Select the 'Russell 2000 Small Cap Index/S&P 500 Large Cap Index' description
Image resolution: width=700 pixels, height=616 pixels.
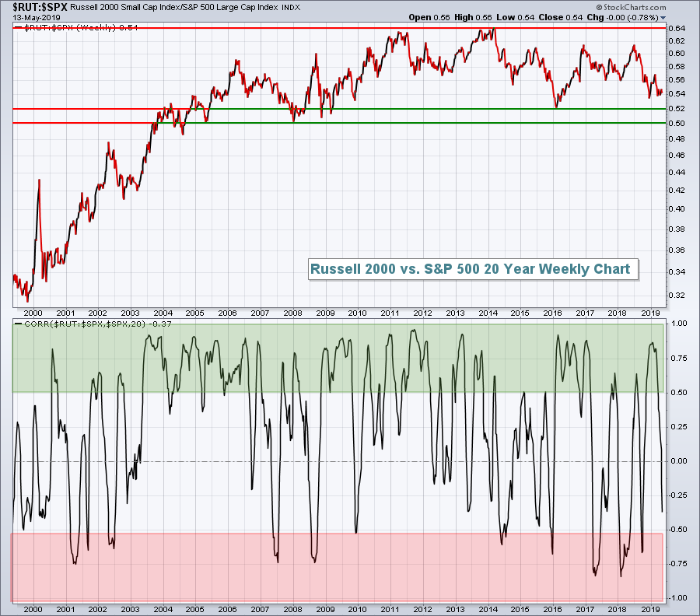(174, 8)
